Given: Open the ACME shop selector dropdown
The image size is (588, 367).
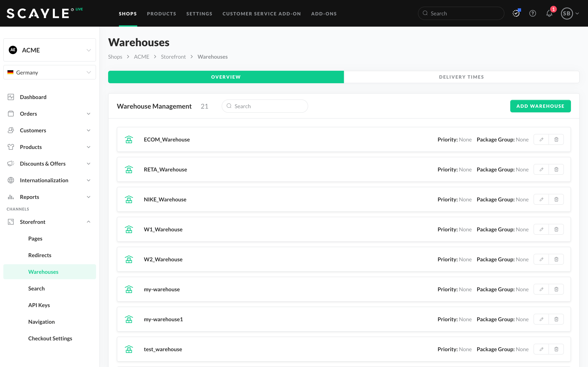Looking at the screenshot, I should [50, 50].
